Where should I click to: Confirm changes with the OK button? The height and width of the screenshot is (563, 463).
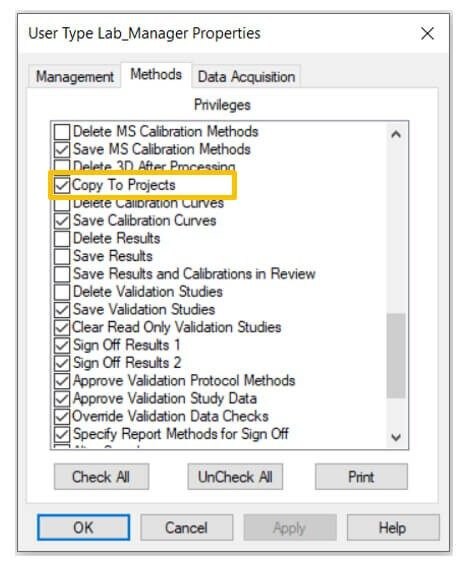tap(83, 528)
